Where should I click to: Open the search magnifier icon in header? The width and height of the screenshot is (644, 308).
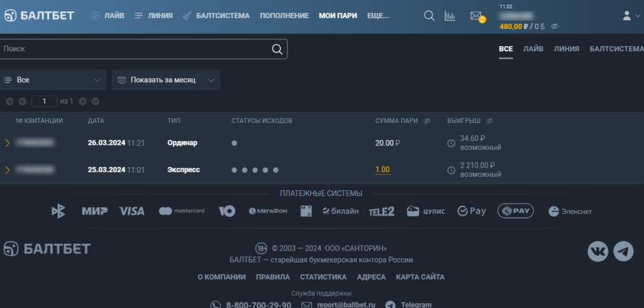point(429,16)
